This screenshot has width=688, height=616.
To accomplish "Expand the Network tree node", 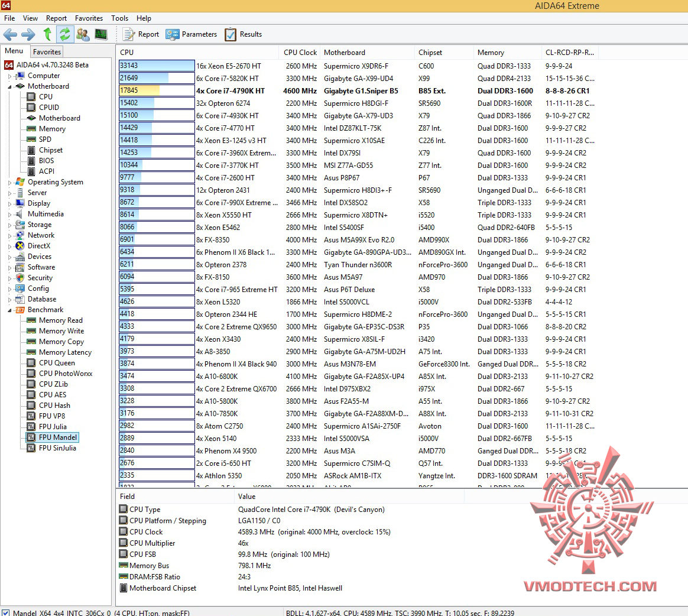I will tap(9, 235).
